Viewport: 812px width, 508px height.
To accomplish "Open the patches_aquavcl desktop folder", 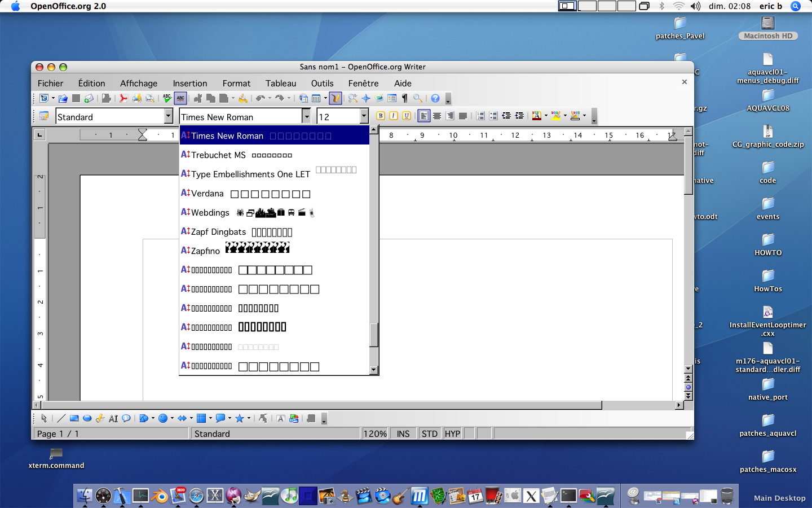I will tap(768, 425).
